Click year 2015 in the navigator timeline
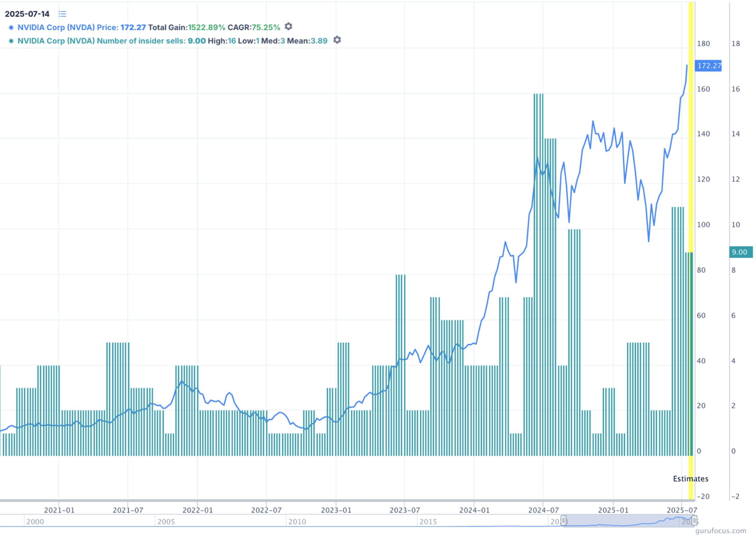Viewport: 756px width, 536px height. [x=428, y=522]
